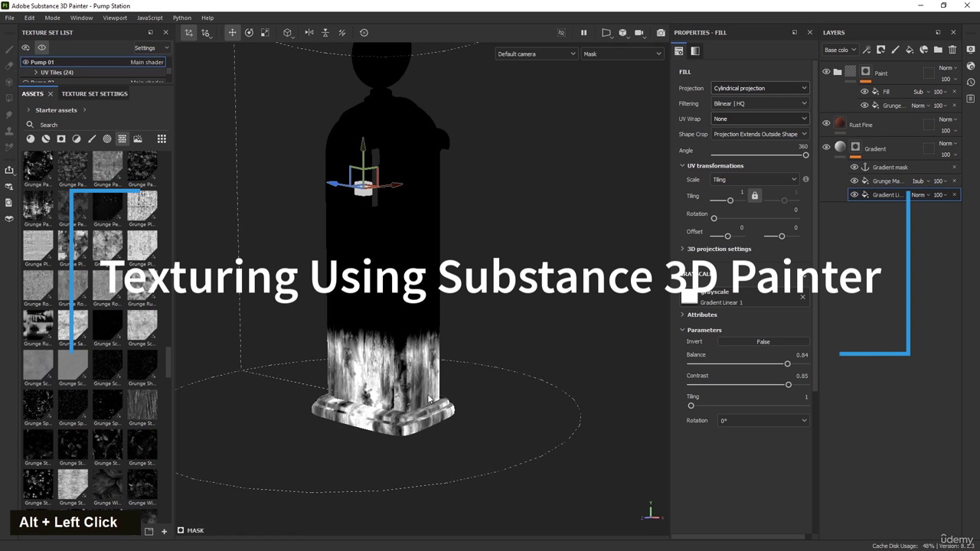The image size is (980, 551).
Task: Switch to the Assets tab
Action: (32, 93)
